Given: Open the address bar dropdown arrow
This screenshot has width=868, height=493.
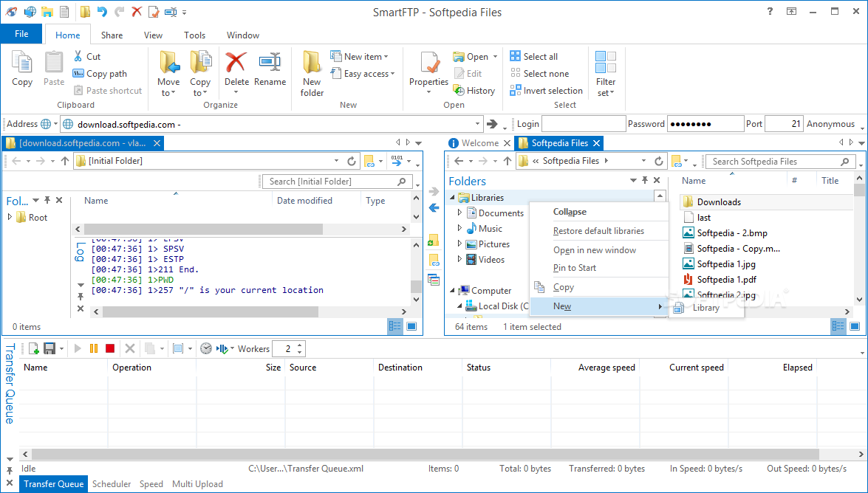Looking at the screenshot, I should pos(478,124).
